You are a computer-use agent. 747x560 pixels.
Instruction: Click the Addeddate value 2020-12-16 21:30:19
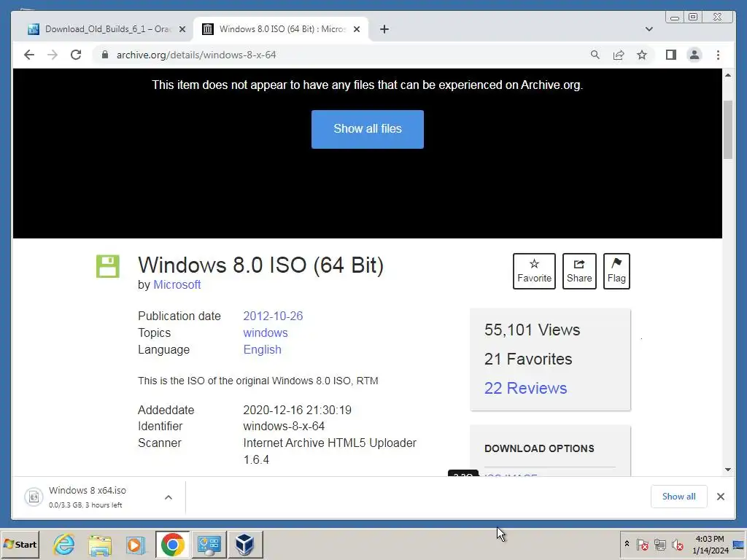coord(298,410)
